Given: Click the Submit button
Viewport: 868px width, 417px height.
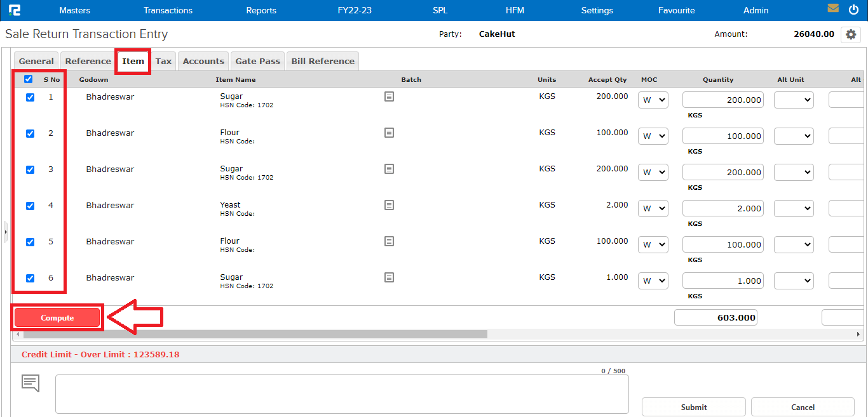Looking at the screenshot, I should (693, 407).
